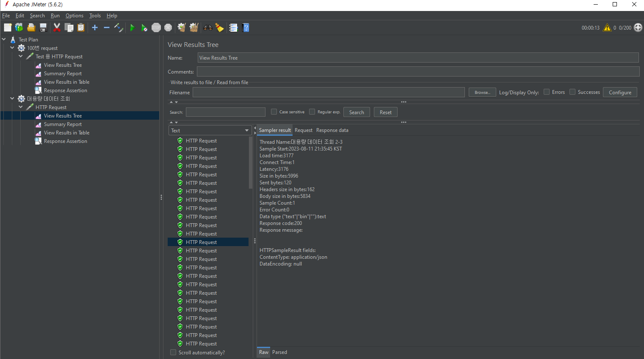Click the results list vertical scrollbar
Screen dimensions: 644x359
(251, 163)
